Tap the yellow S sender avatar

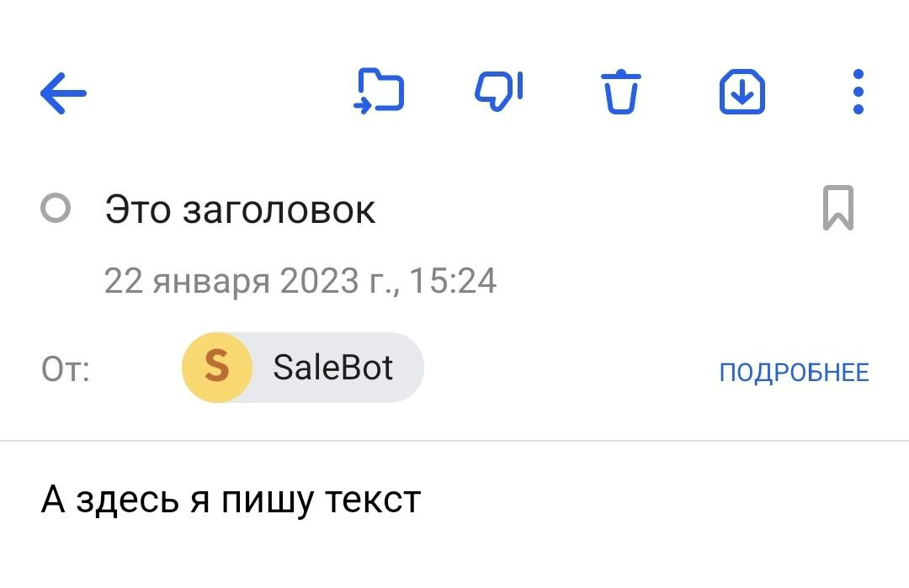(217, 368)
